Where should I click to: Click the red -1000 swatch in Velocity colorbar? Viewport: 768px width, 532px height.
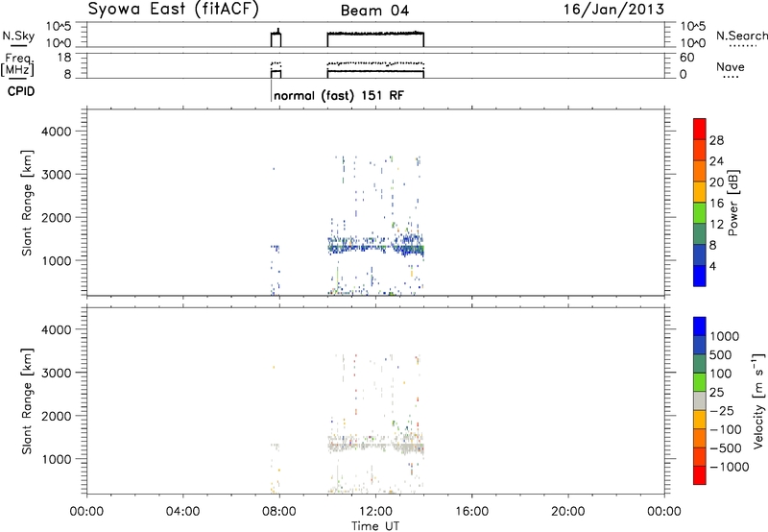(700, 475)
